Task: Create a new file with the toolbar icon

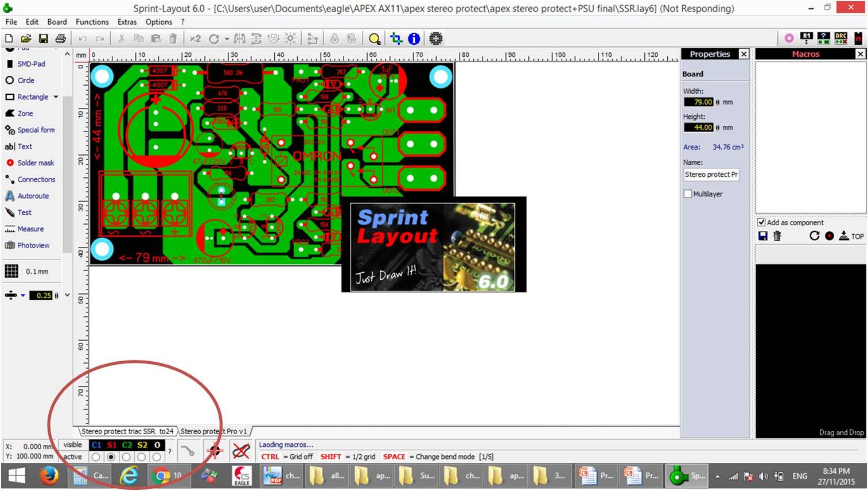Action: coord(9,38)
